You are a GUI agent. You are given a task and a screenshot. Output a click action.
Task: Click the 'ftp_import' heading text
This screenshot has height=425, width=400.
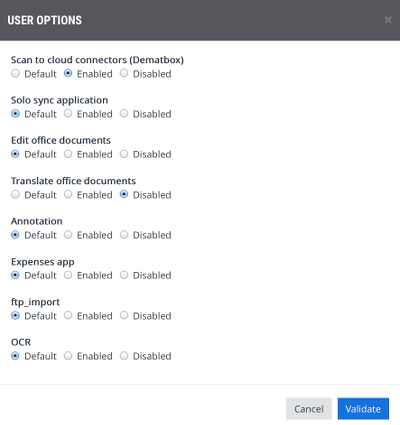pyautogui.click(x=35, y=302)
